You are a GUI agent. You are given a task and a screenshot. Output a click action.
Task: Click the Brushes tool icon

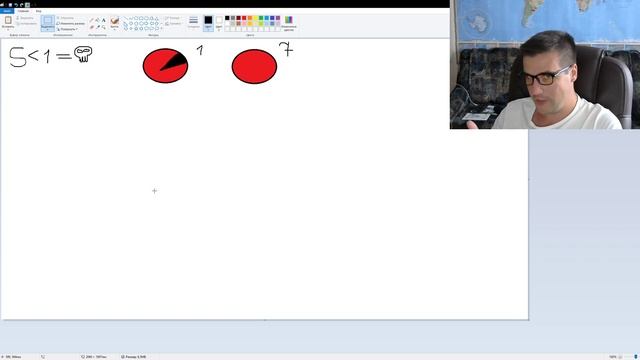point(115,20)
